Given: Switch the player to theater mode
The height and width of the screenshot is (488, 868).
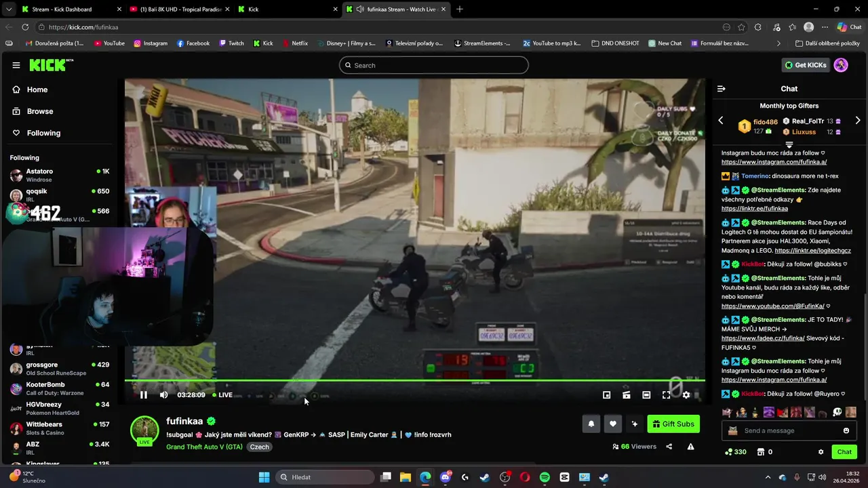Looking at the screenshot, I should click(646, 394).
